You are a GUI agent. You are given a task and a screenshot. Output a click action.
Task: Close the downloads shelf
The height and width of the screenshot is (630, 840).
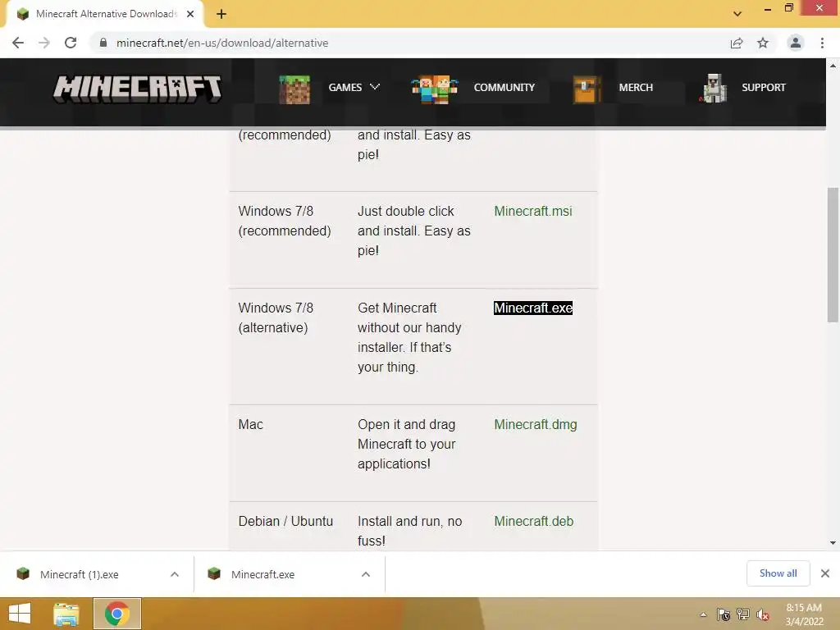[x=825, y=573]
